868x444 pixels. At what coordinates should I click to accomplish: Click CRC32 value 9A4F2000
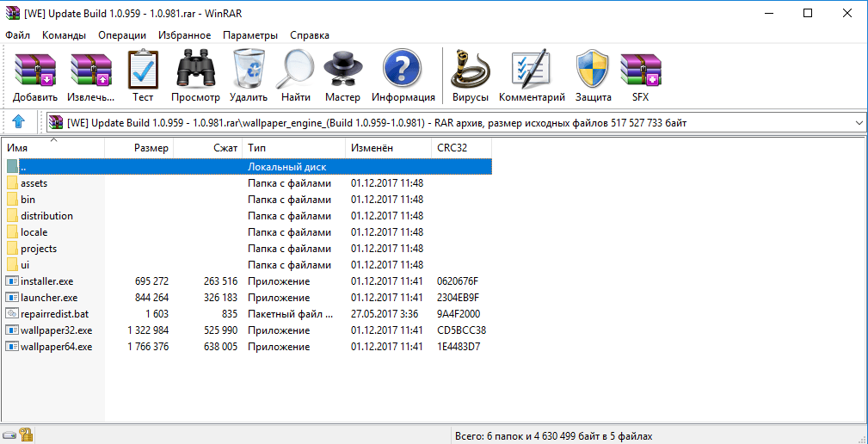(459, 314)
